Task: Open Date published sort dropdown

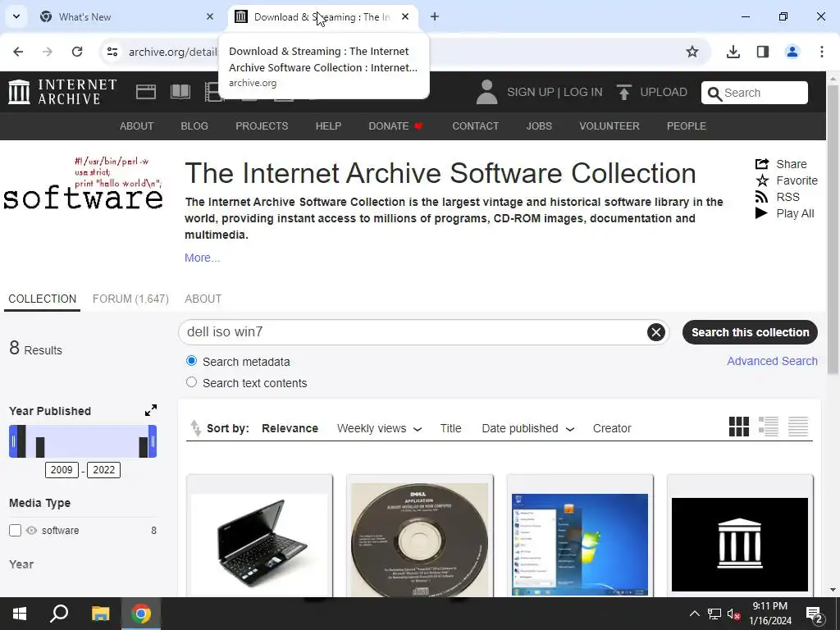Action: (x=527, y=428)
